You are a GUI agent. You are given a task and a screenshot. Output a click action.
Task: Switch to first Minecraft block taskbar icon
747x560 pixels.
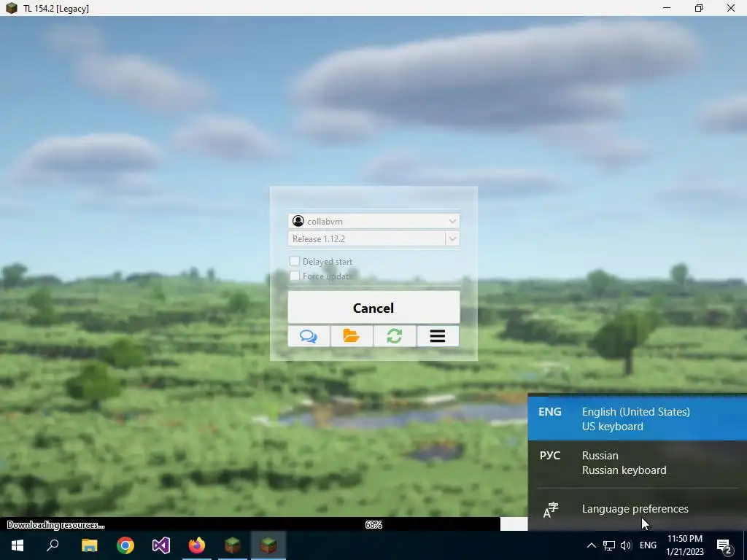coord(233,545)
